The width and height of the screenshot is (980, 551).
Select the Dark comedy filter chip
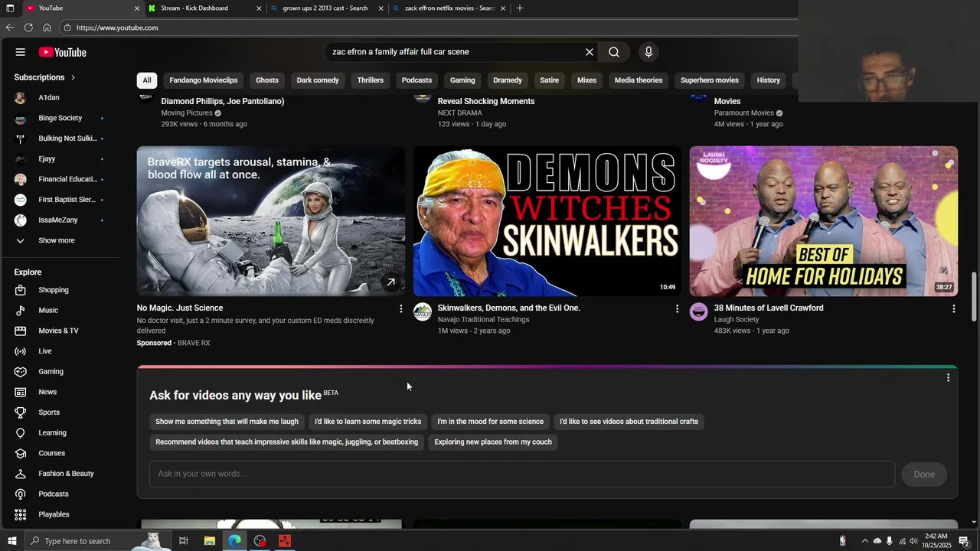[x=318, y=80]
